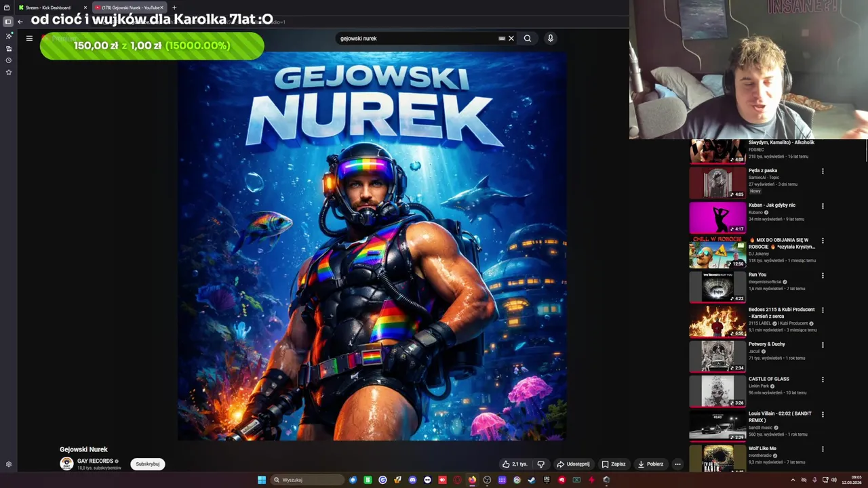This screenshot has width=868, height=488.
Task: Open sidebar settings gear icon
Action: point(9,464)
